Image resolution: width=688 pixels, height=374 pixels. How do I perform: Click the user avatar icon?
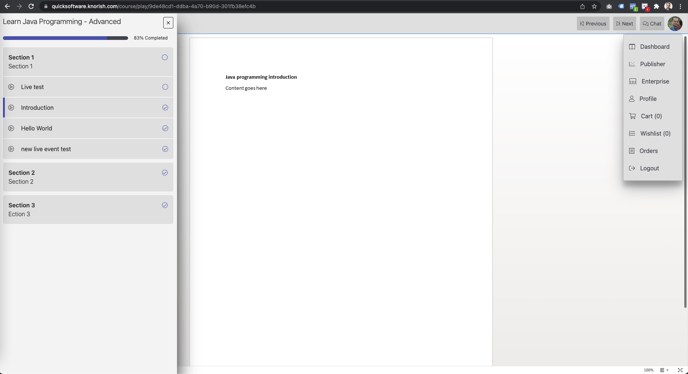coord(675,23)
